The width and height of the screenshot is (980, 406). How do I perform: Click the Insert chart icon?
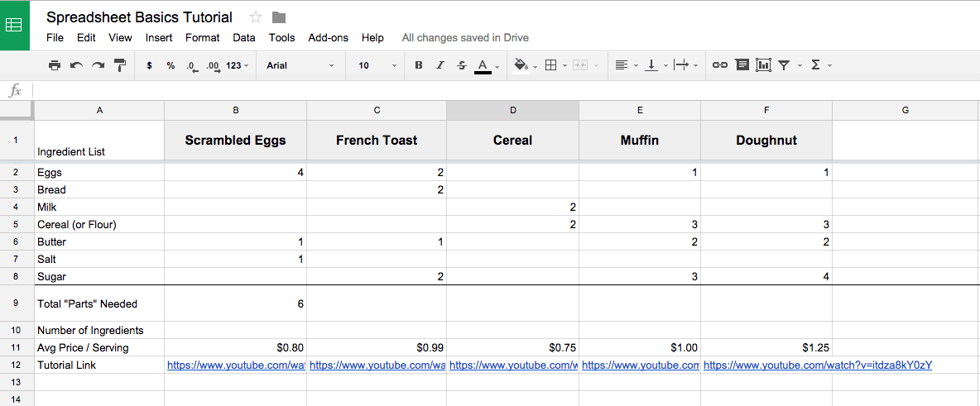[x=763, y=65]
